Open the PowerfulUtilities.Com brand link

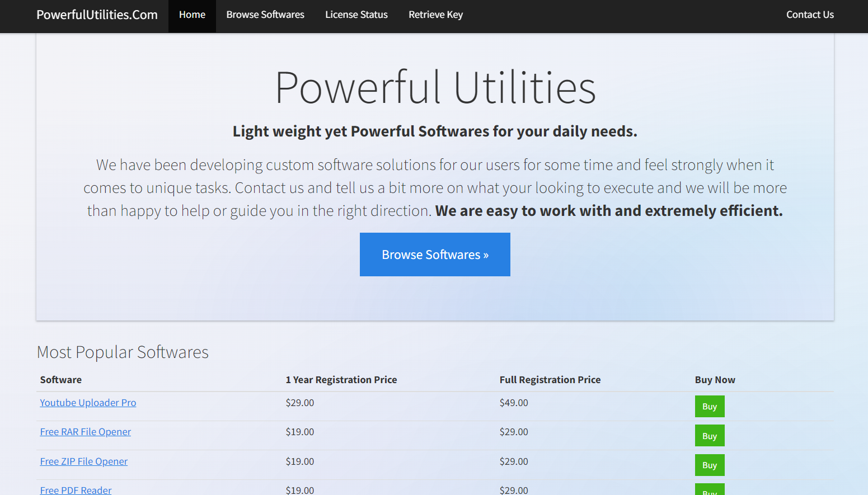[x=97, y=15]
